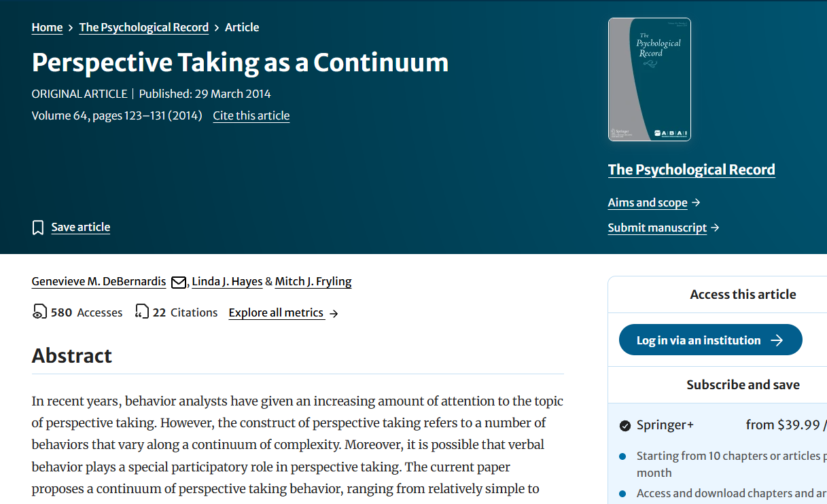Click the envelope icon next to Genevieve M. DeBernardis

pos(179,282)
